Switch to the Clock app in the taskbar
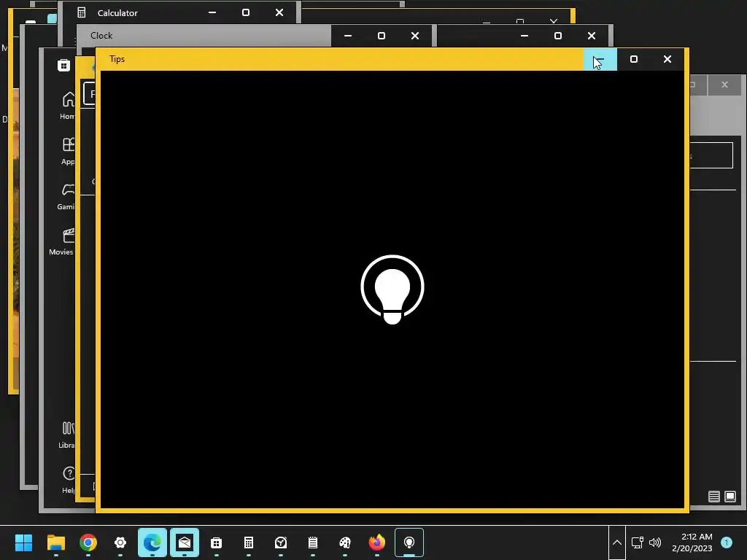Screen dimensions: 747x560 click(x=281, y=542)
